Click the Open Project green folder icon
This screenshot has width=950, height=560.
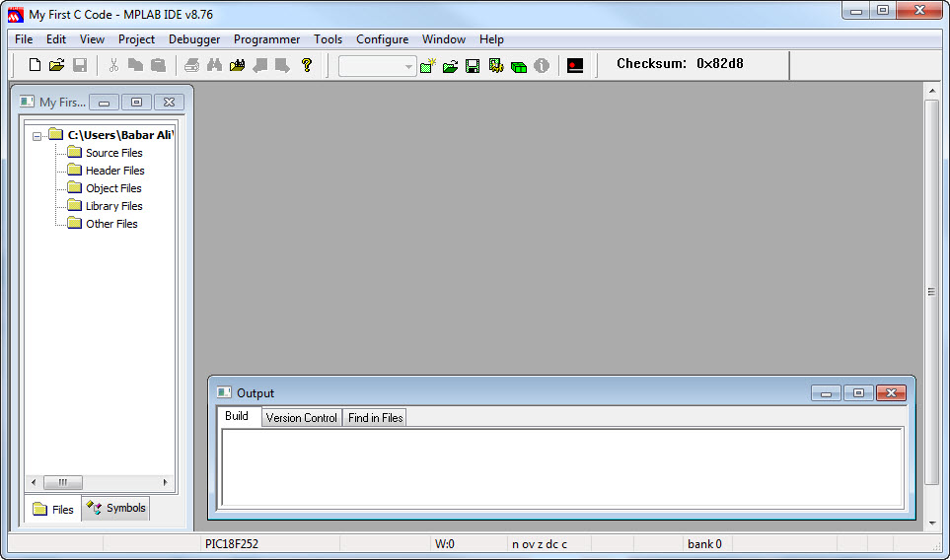coord(450,66)
